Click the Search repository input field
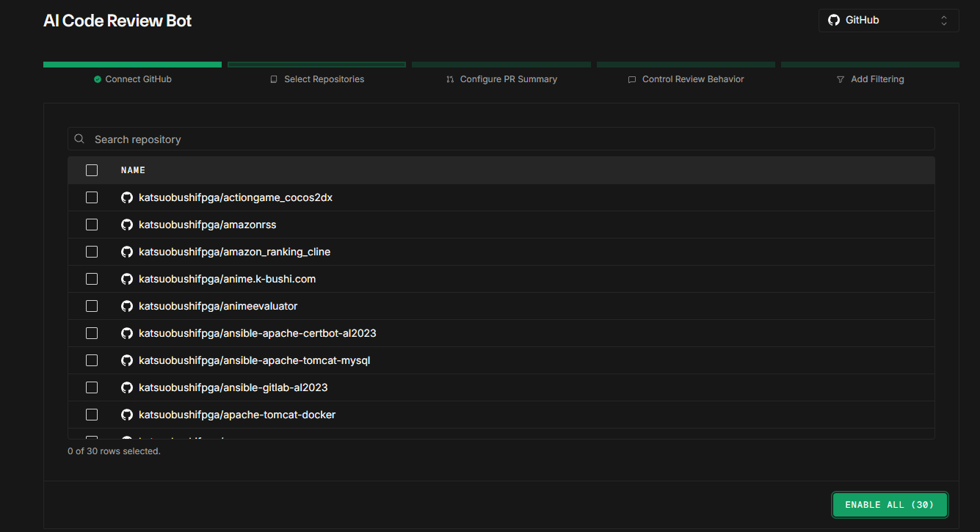The height and width of the screenshot is (532, 980). (x=501, y=139)
